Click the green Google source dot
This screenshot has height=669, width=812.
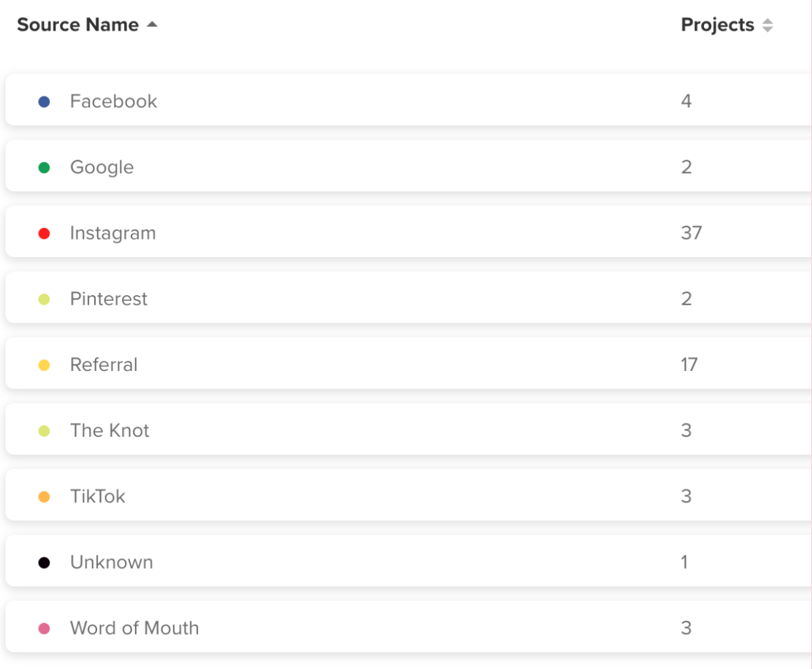[44, 167]
